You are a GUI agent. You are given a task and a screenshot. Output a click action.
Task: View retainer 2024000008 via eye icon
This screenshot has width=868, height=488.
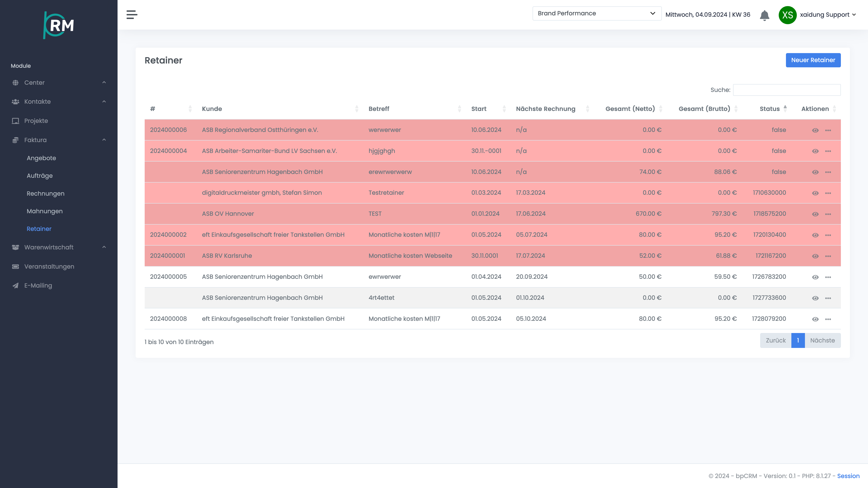click(815, 319)
